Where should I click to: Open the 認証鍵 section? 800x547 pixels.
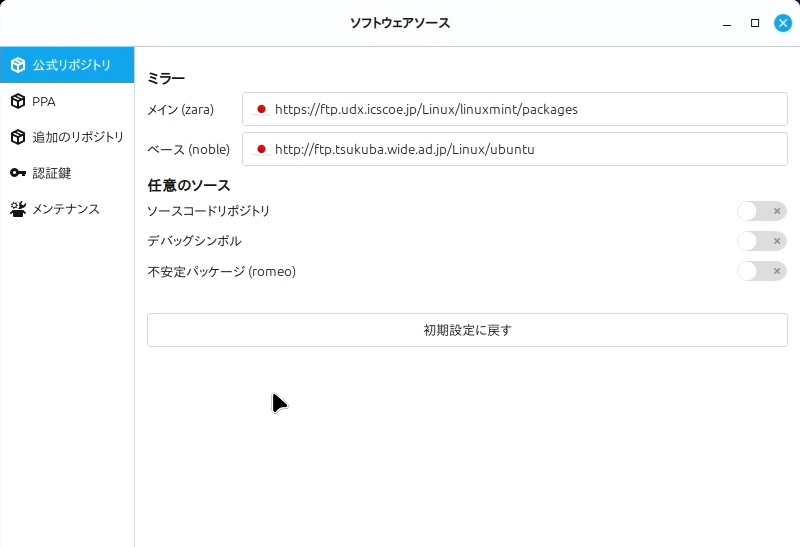point(52,173)
